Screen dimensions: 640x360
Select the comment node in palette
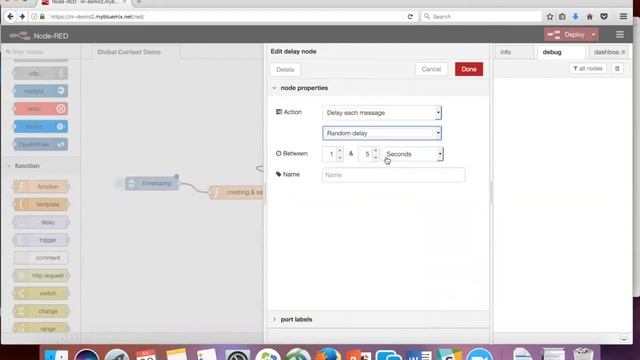(x=41, y=258)
